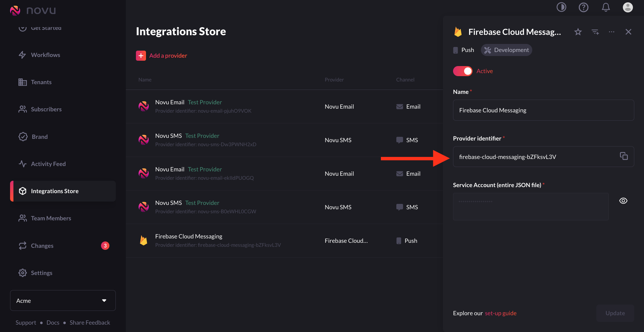Open Novu Email row with identifier pjuhO9VOK

tap(284, 107)
